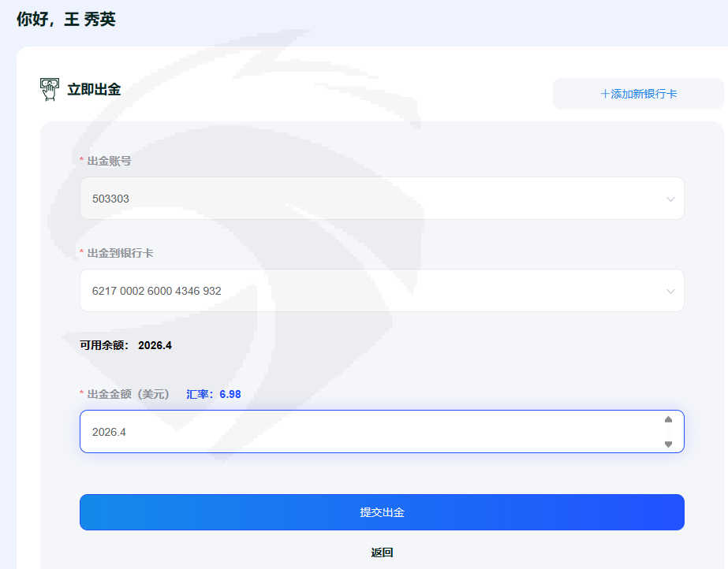This screenshot has height=569, width=728.
Task: Click the greeting 你好, 王 秀英
Action: (x=66, y=20)
